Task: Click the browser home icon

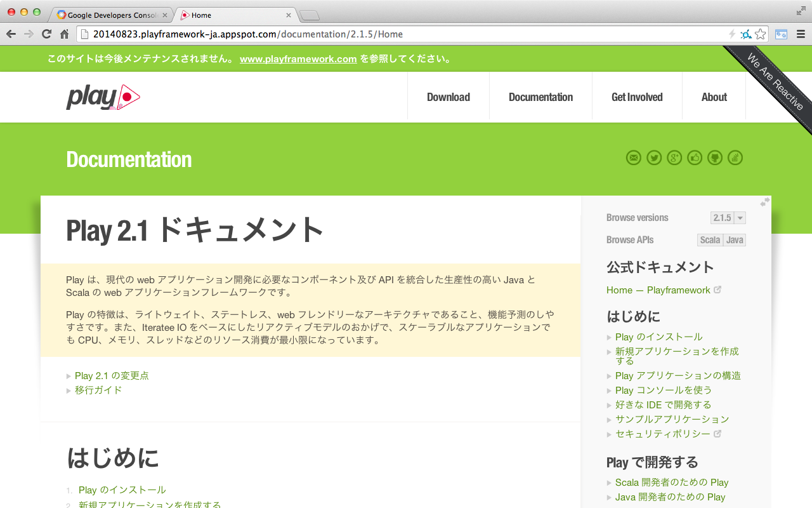Action: 64,34
